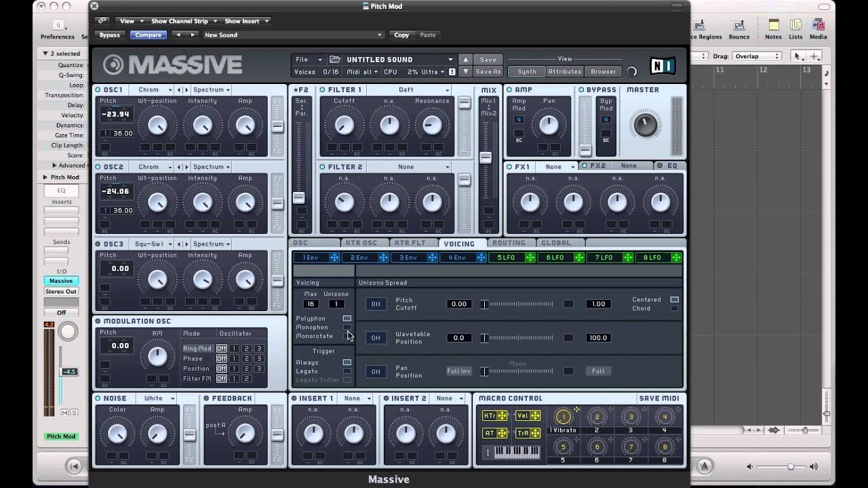Viewport: 868px width, 488px height.
Task: Open OSC1 Spectrum mode dropdown
Action: click(211, 89)
